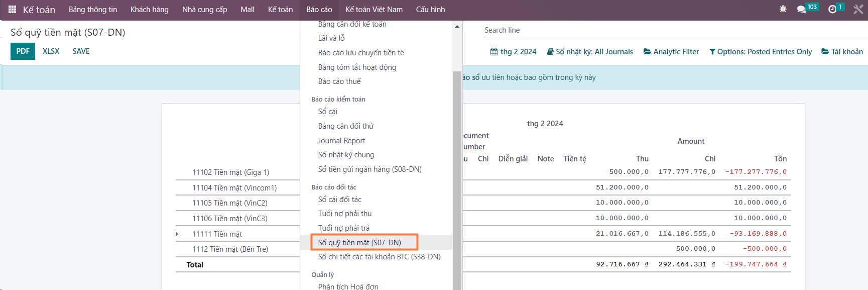
Task: Export report with PDF button
Action: [x=23, y=51]
